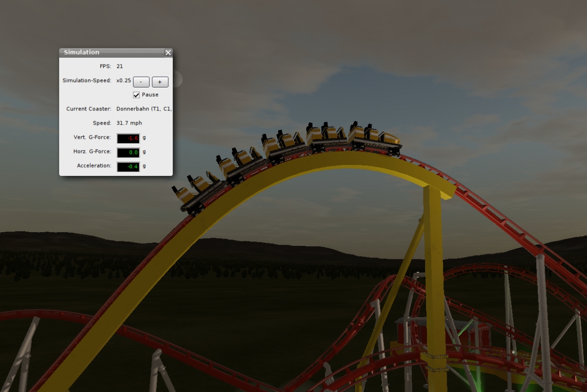
Task: Click the Horz. G-Force value display
Action: tap(128, 152)
